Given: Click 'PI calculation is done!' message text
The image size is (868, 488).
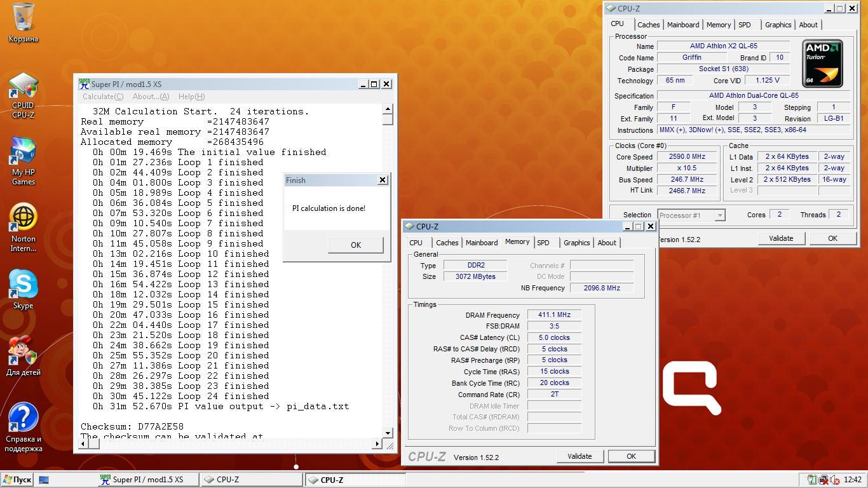Looking at the screenshot, I should 329,208.
